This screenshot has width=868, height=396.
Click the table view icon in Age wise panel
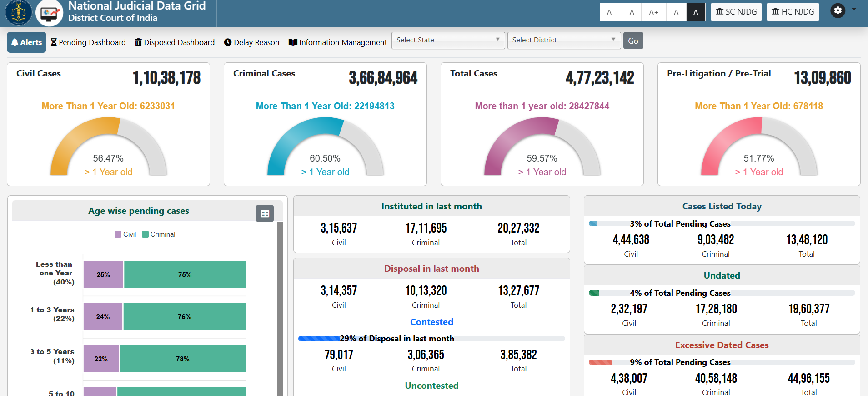pyautogui.click(x=265, y=213)
